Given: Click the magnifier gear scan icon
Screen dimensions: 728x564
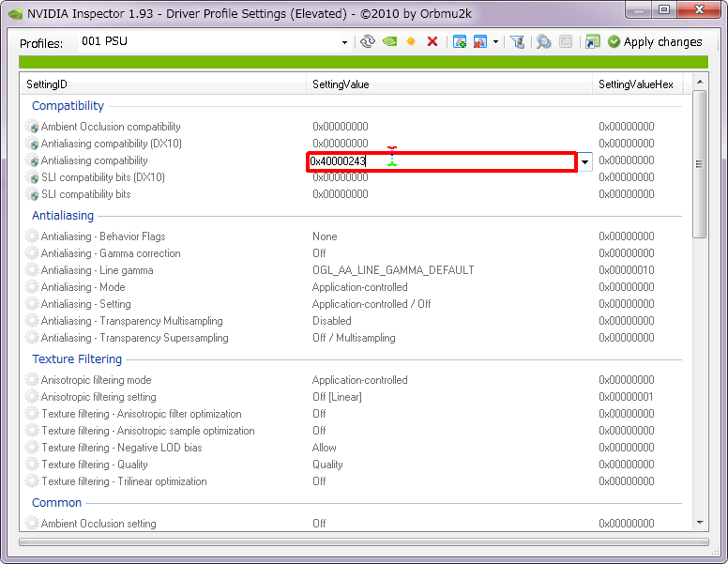Looking at the screenshot, I should click(544, 42).
